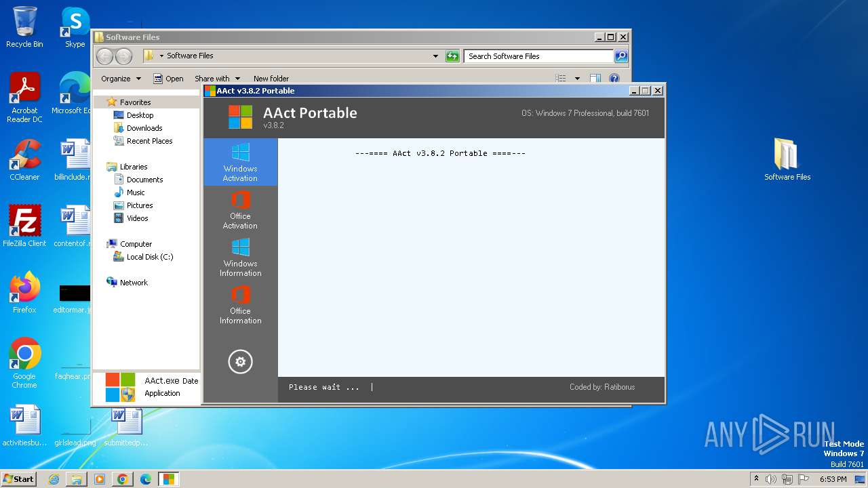Viewport: 868px width, 488px height.
Task: Click Edge icon in taskbar
Action: click(x=146, y=479)
